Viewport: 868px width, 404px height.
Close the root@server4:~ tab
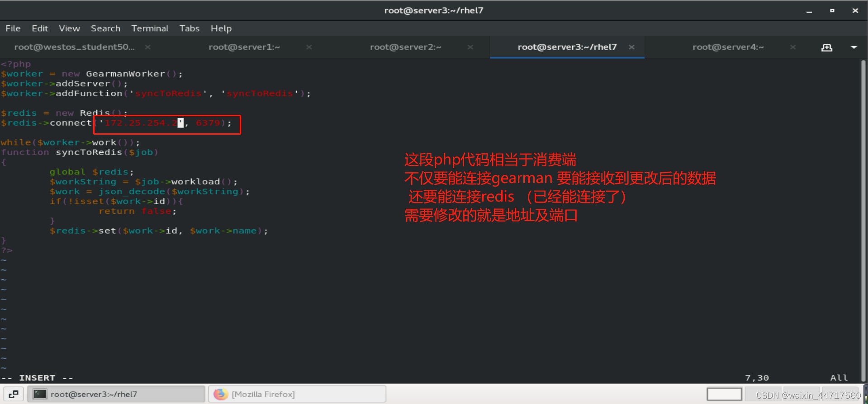(793, 47)
